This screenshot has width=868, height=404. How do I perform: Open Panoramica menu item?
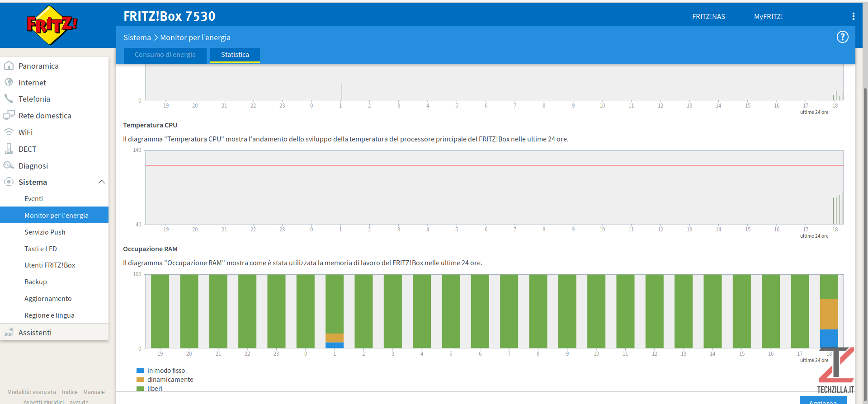pyautogui.click(x=54, y=66)
